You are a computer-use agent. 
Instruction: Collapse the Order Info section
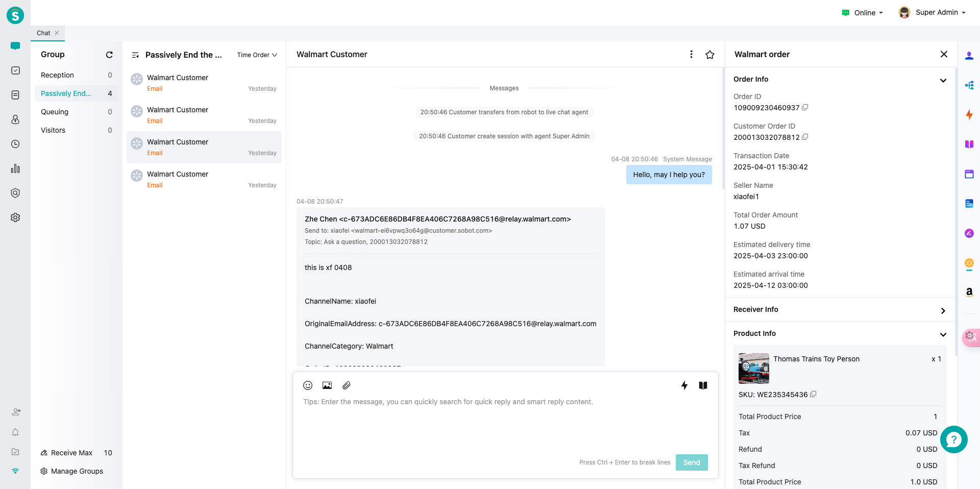[943, 80]
